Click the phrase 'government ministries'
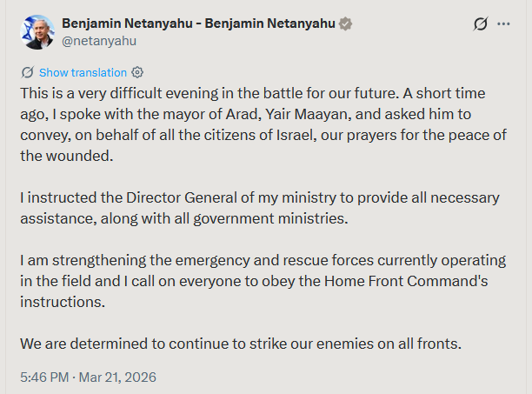Screen dimensions: 532x394 [280, 218]
